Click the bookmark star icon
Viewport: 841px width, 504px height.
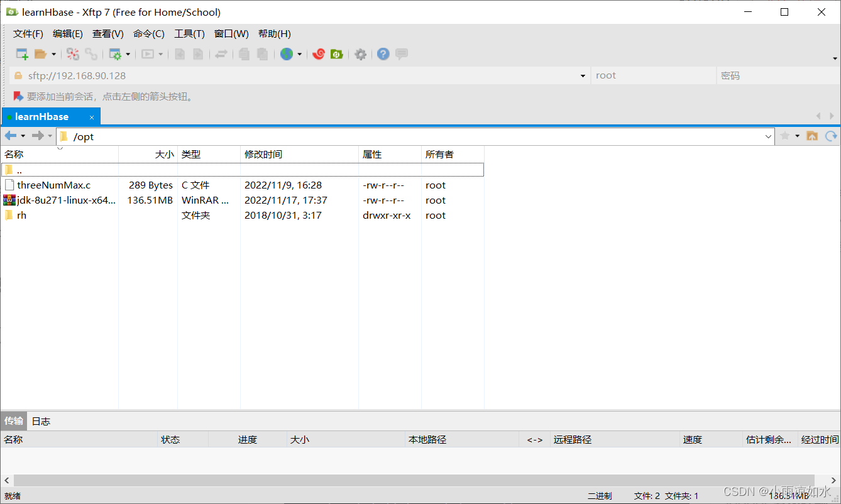click(785, 136)
